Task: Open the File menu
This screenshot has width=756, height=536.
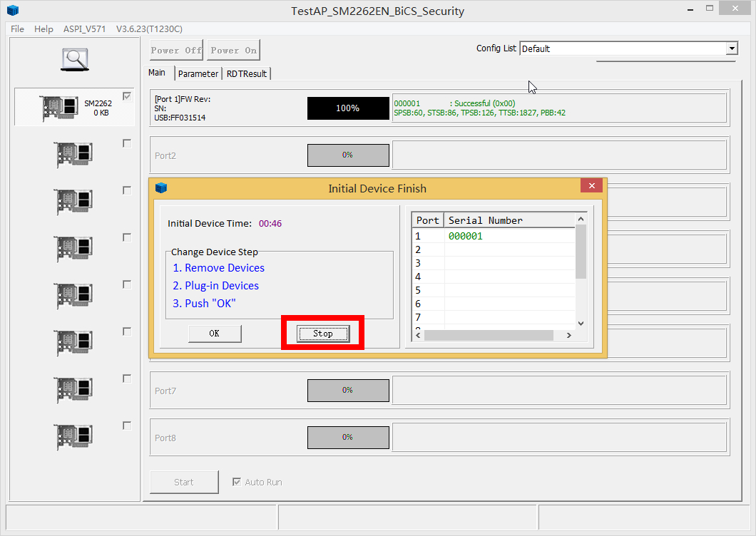Action: click(x=17, y=29)
